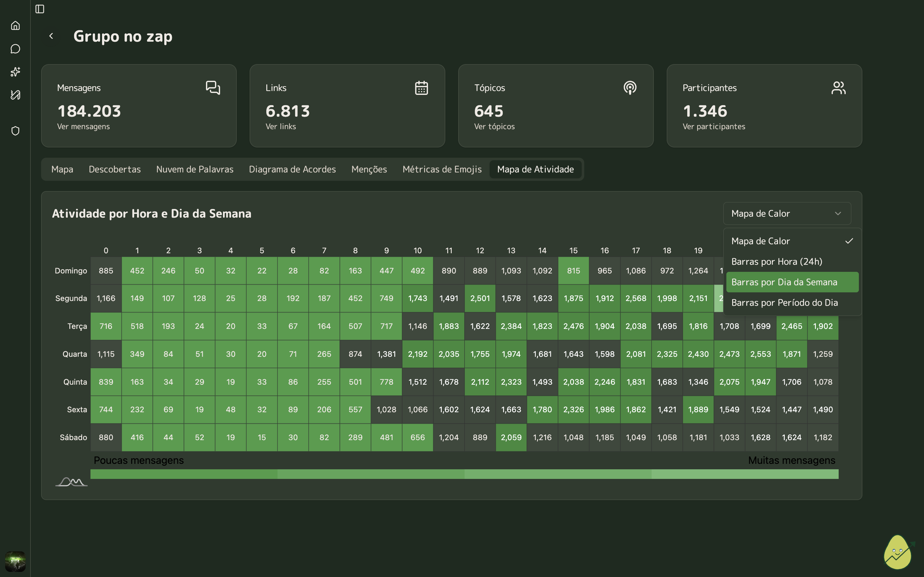Screen dimensions: 924x577
Task: Open the Métricas de Emojis tab
Action: click(442, 169)
